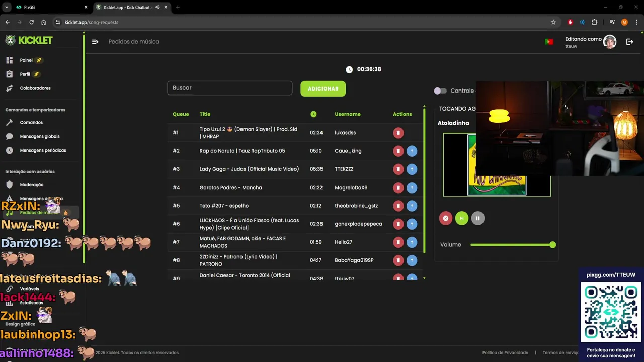Open Comandos in the sidebar
644x362 pixels.
coord(31,123)
